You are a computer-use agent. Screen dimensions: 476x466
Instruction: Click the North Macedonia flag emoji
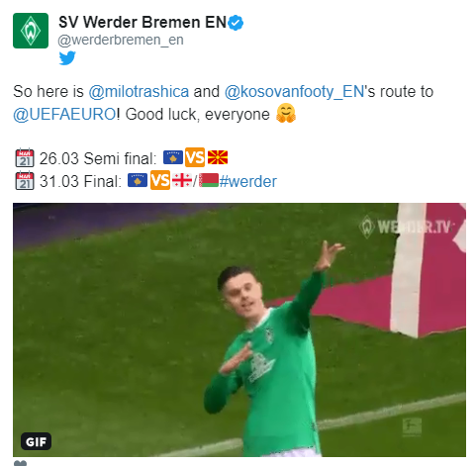218,157
